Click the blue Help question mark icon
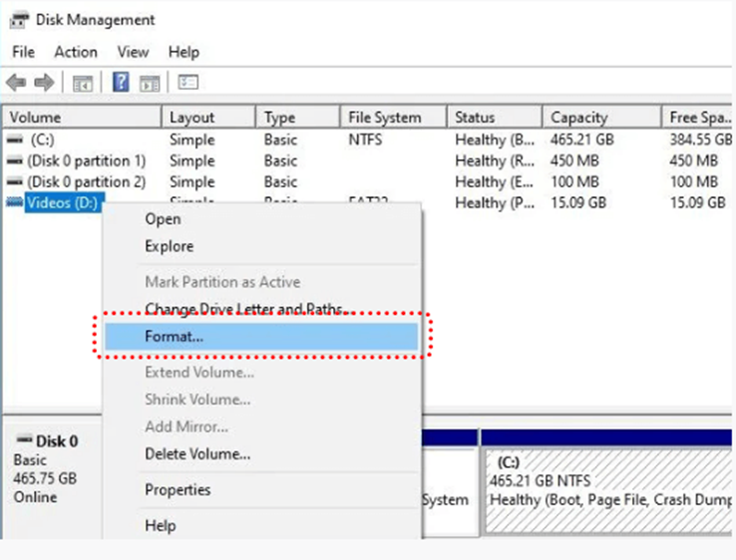Image resolution: width=736 pixels, height=560 pixels. click(121, 83)
